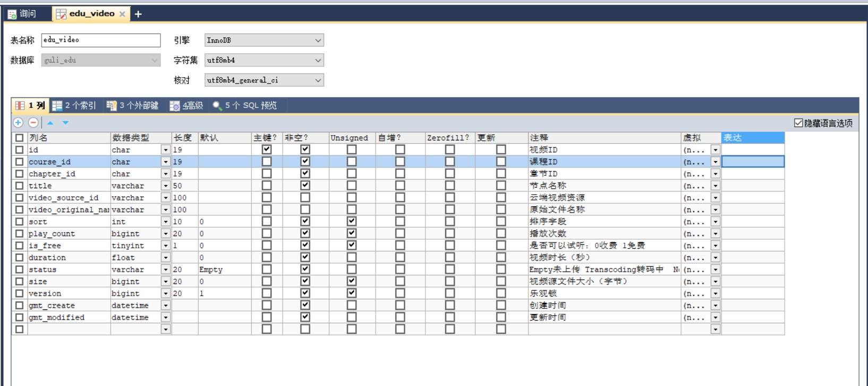868x386 pixels.
Task: Toggle 更新 checkbox for gmt_modified row
Action: [x=501, y=317]
